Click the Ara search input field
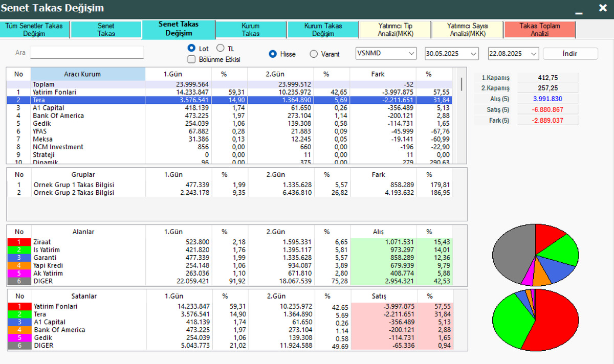The image size is (614, 364). tap(87, 53)
